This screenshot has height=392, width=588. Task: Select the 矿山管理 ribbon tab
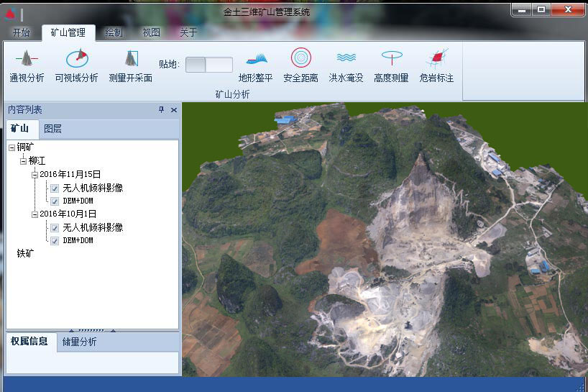[x=68, y=32]
